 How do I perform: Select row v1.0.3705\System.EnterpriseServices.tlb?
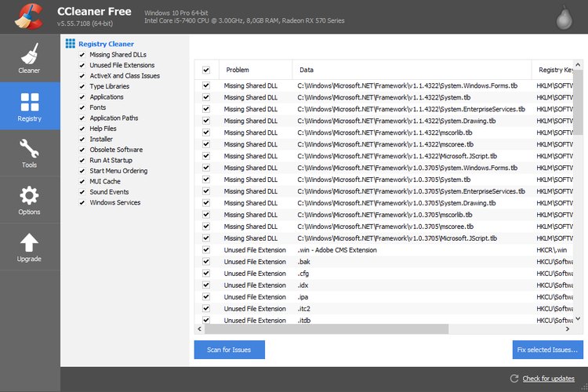383,191
